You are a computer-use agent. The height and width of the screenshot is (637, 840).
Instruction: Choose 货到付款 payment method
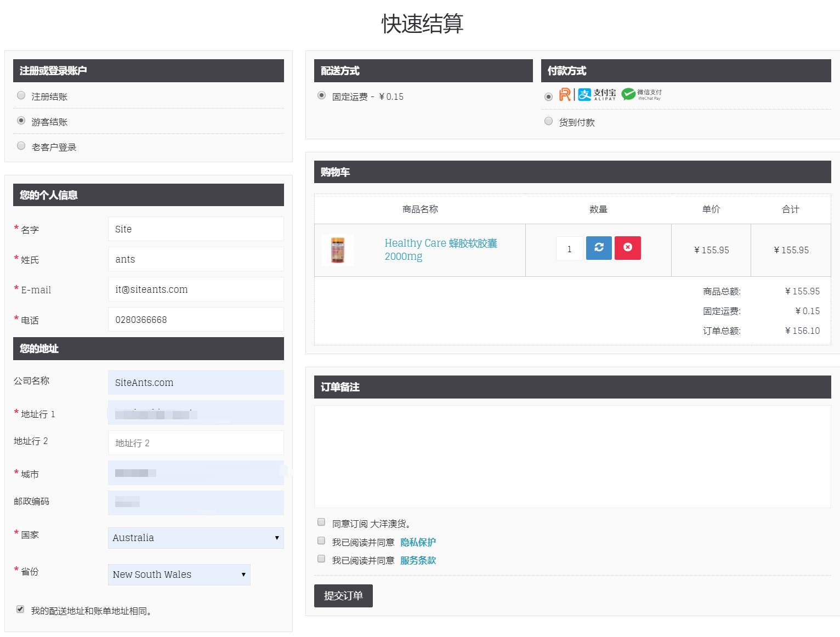coord(548,121)
